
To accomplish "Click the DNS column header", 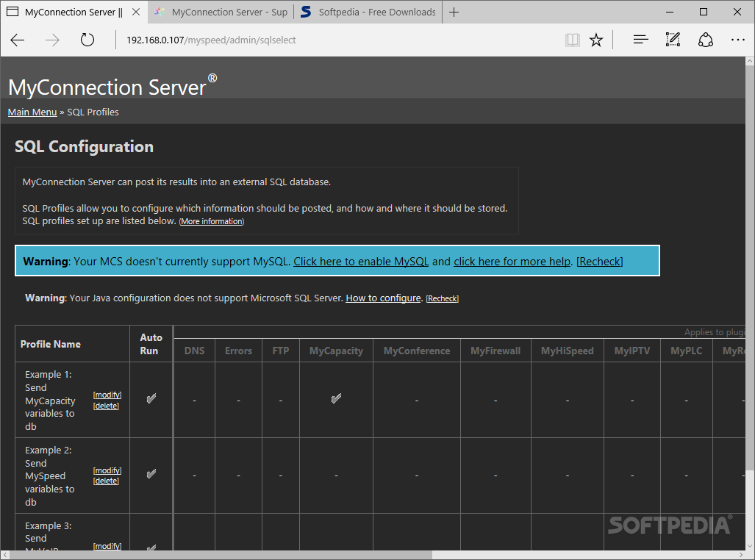I will point(195,351).
